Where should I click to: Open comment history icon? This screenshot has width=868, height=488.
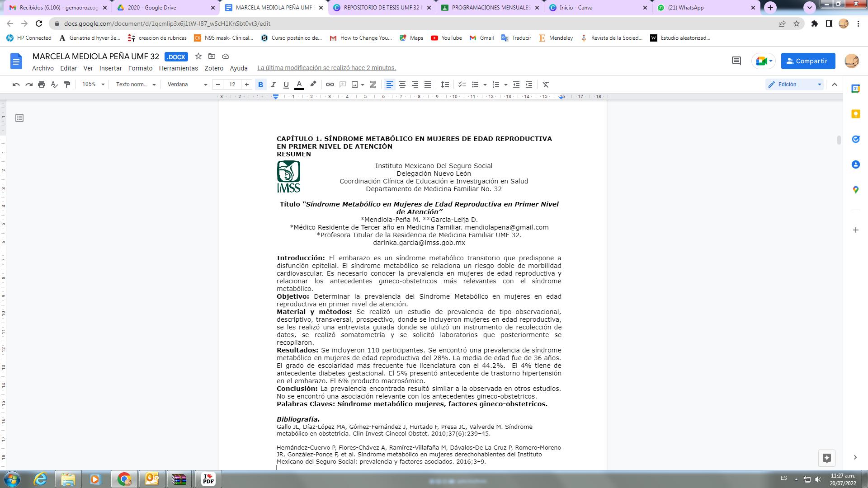[736, 61]
